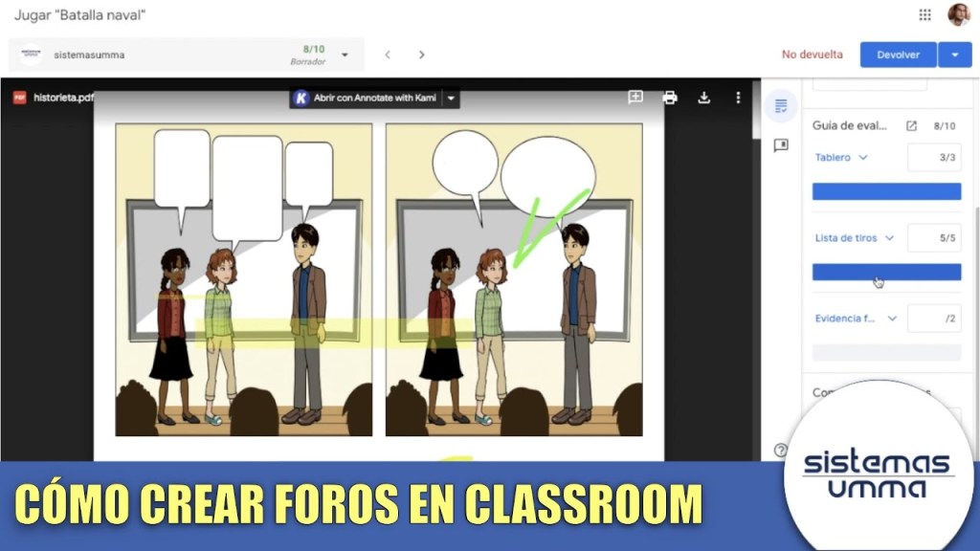Image resolution: width=980 pixels, height=551 pixels.
Task: Open rubric in new window icon
Action: click(911, 125)
